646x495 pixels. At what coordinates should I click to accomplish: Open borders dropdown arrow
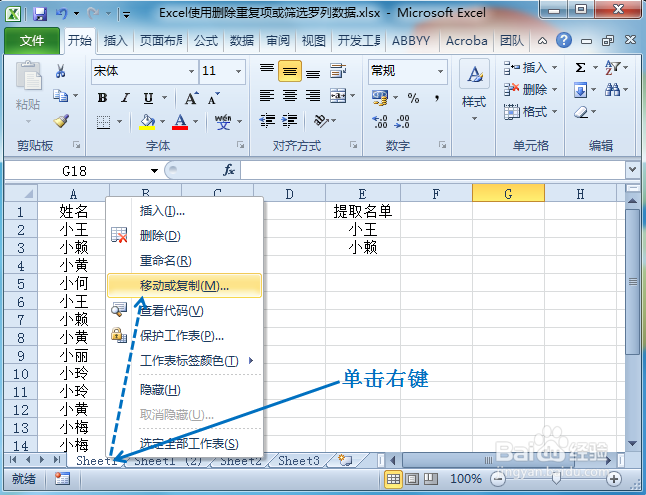coord(119,122)
